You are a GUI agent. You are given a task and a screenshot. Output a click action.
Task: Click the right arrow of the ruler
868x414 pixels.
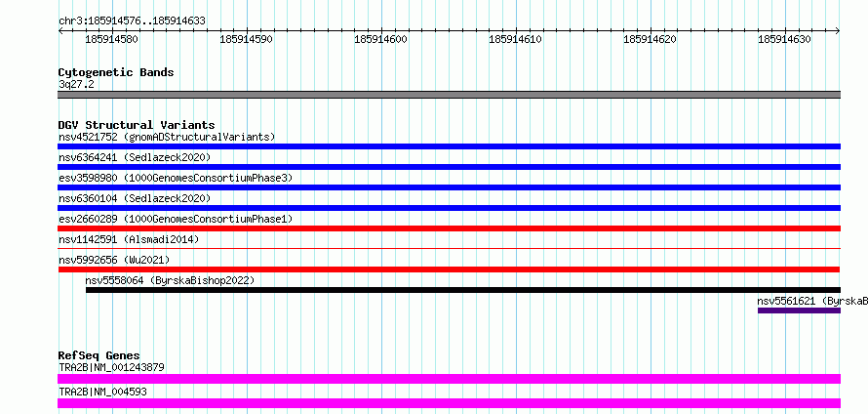pyautogui.click(x=838, y=31)
